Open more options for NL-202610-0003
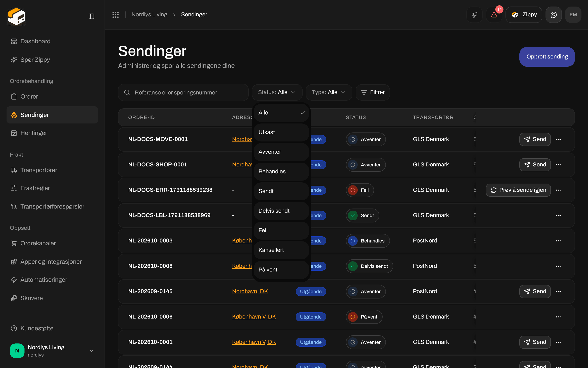This screenshot has height=368, width=588. tap(558, 241)
